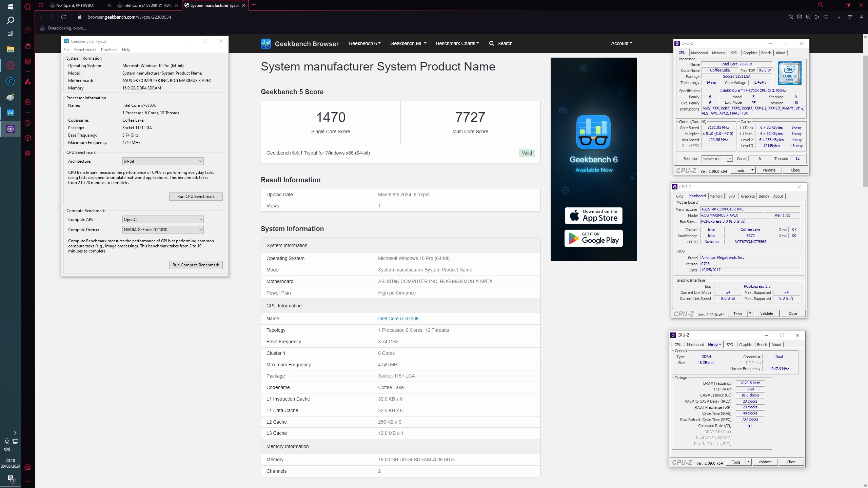Click Validate in CPU-Z CPU window
This screenshot has height=488, width=868.
769,170
